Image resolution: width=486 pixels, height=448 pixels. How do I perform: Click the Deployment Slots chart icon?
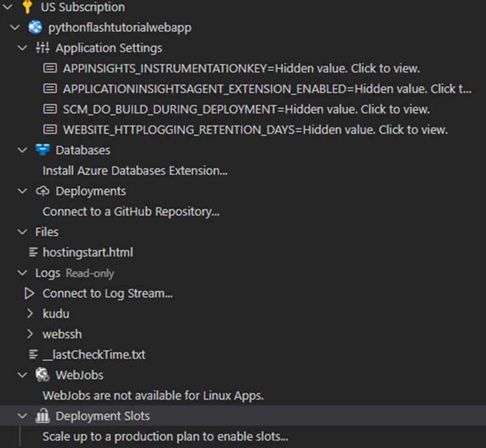(43, 416)
